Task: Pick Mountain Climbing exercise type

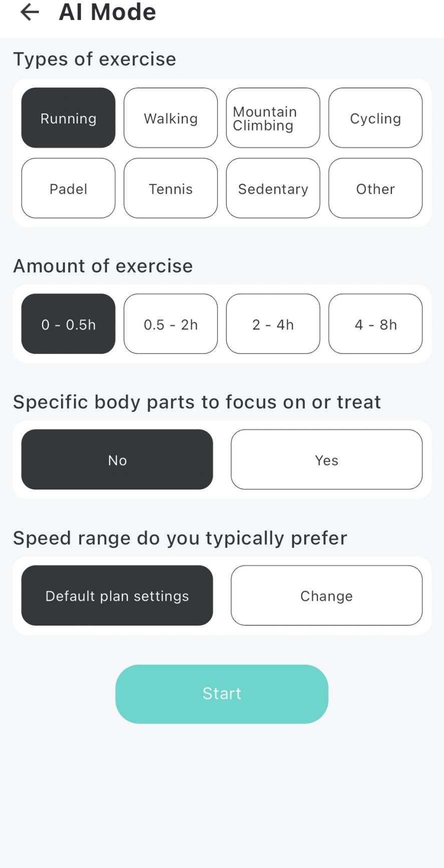Action: coord(273,118)
